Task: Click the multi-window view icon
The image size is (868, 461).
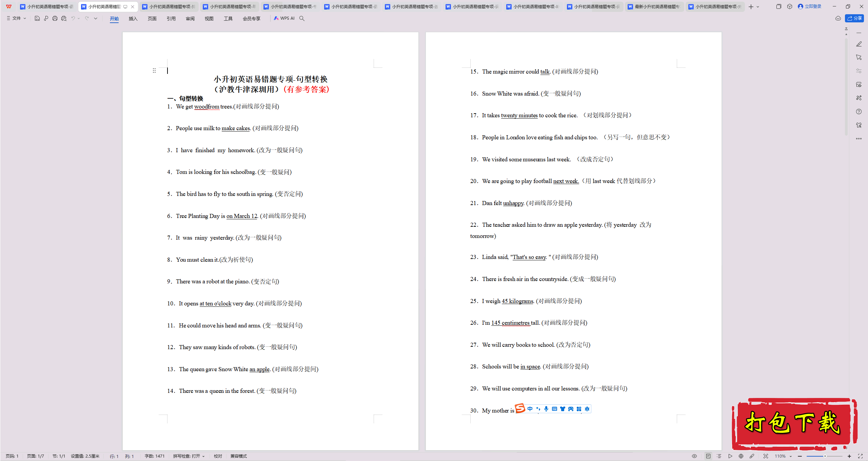Action: coord(778,6)
